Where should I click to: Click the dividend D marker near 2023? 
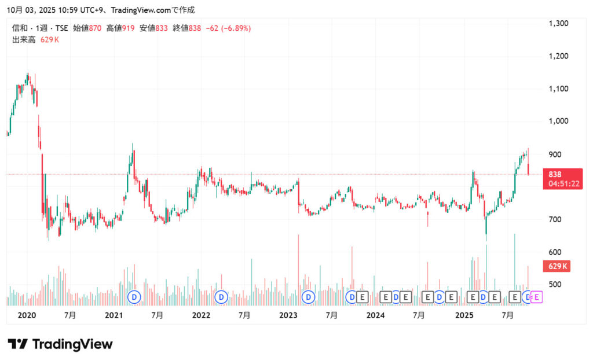tap(309, 297)
